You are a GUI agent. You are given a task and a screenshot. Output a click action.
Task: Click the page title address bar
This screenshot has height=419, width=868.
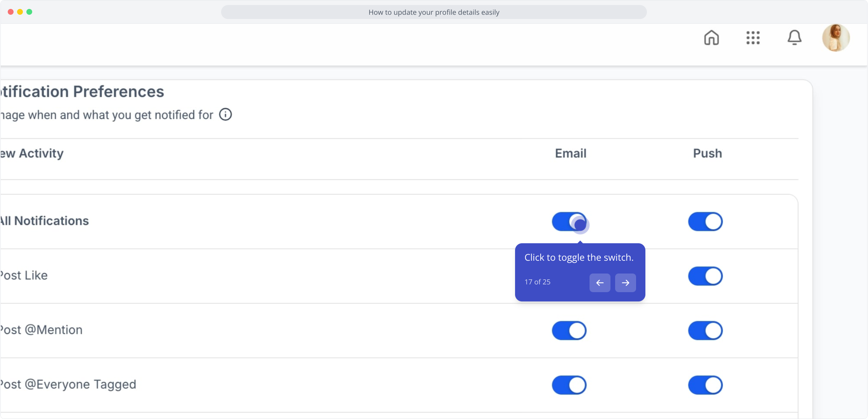[x=434, y=12]
